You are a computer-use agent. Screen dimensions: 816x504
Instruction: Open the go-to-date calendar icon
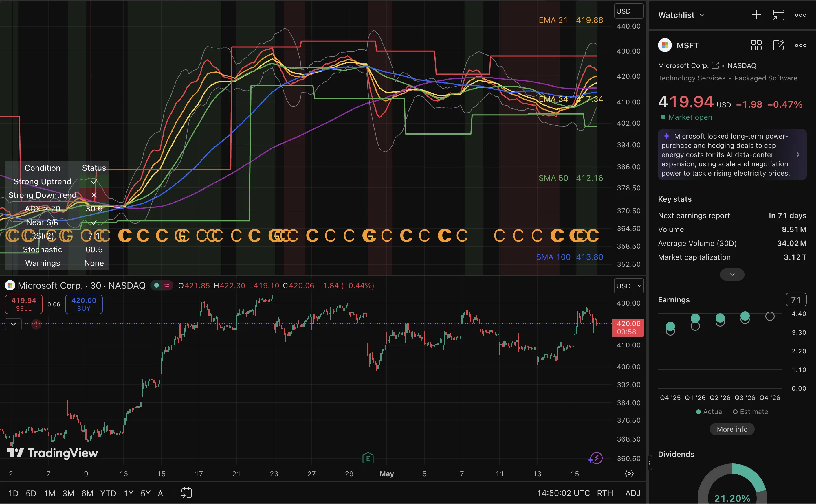[x=186, y=493]
